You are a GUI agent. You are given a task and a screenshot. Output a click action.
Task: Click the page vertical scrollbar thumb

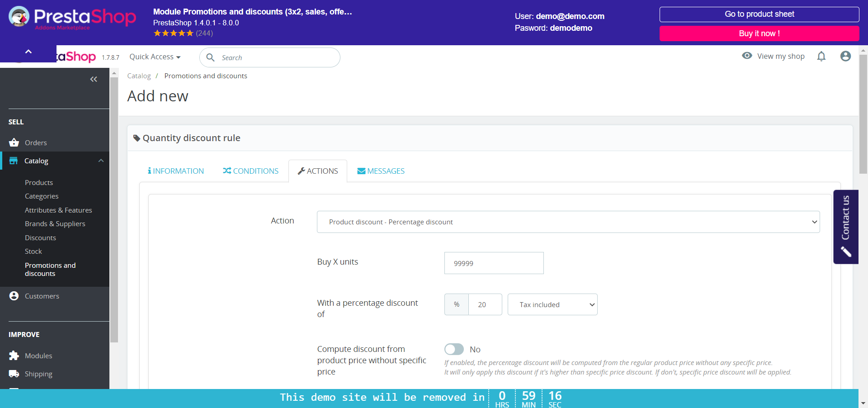[863, 114]
